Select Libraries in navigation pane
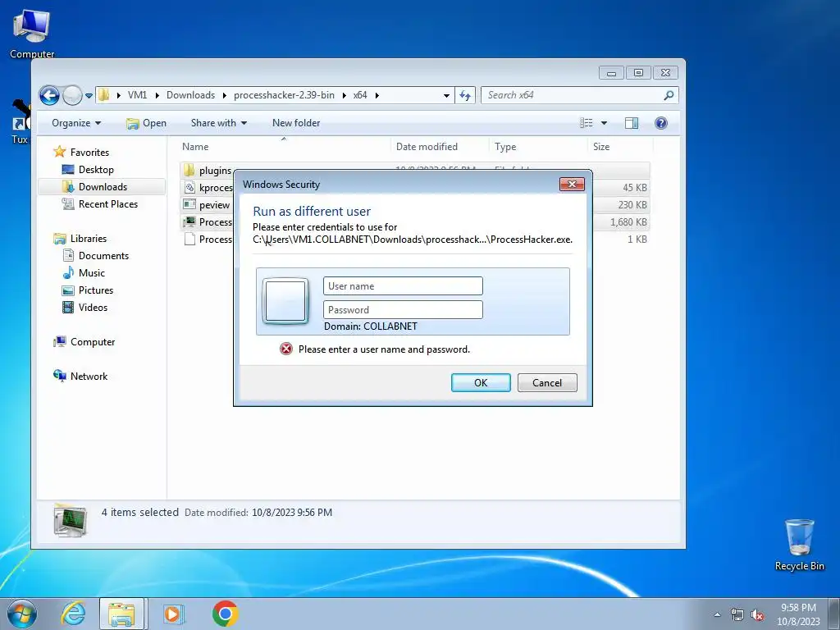 tap(89, 239)
